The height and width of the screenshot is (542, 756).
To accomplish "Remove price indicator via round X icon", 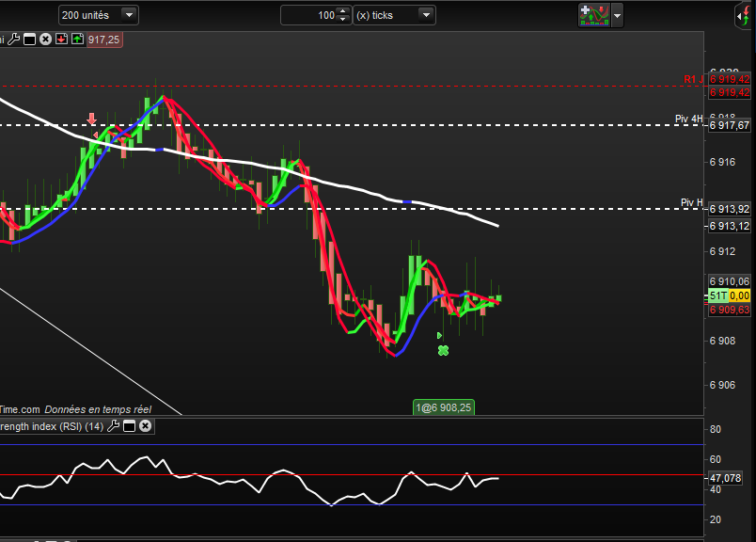I will coord(45,40).
